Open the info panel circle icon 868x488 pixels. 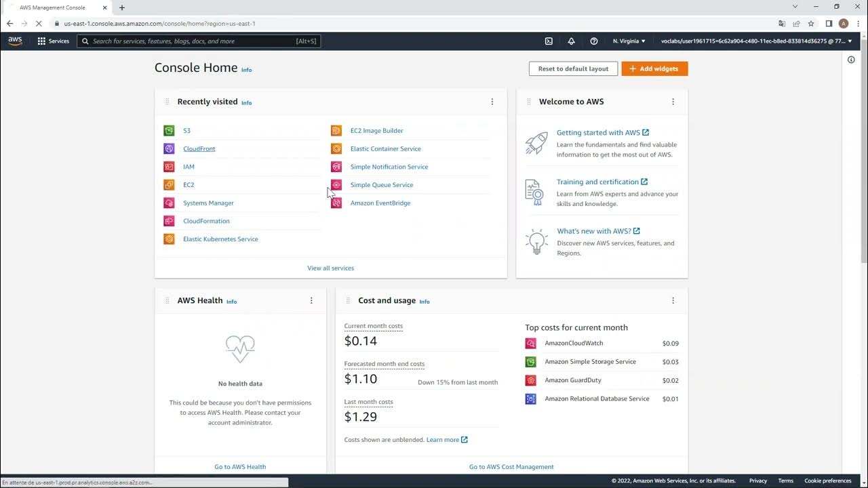click(851, 60)
